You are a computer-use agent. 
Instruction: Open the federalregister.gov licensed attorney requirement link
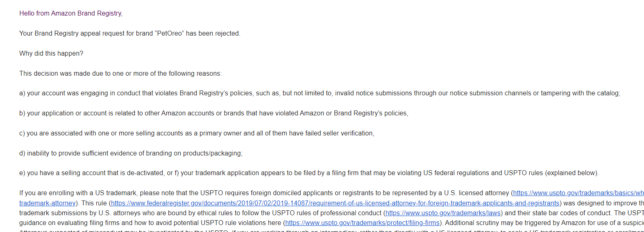click(335, 203)
